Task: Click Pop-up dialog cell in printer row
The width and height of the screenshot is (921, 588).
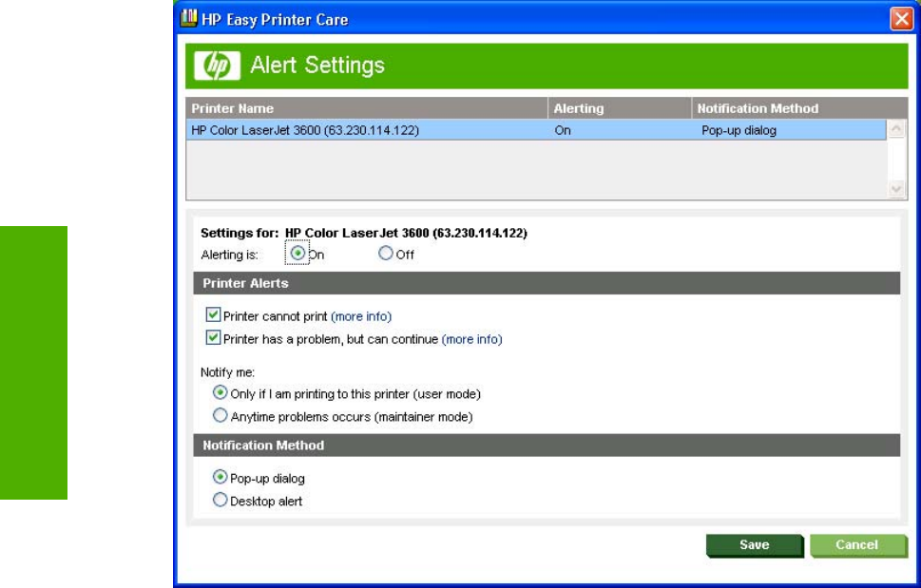Action: 739,130
